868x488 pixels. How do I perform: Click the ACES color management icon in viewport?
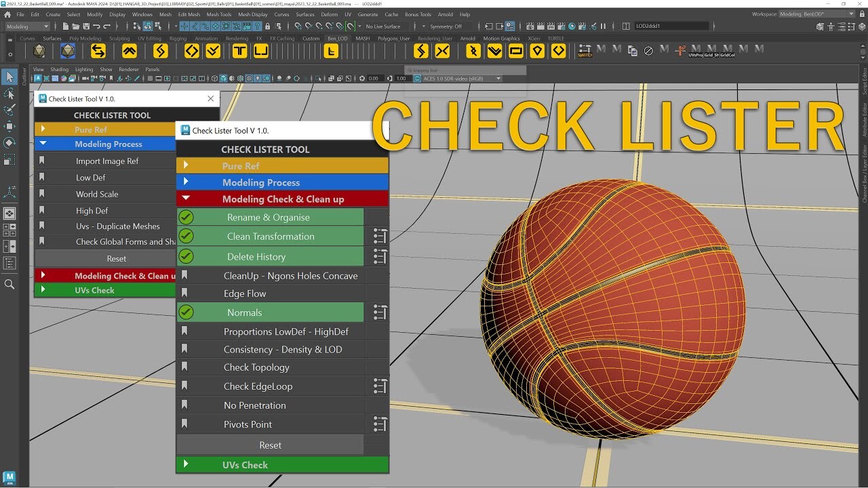[x=417, y=79]
